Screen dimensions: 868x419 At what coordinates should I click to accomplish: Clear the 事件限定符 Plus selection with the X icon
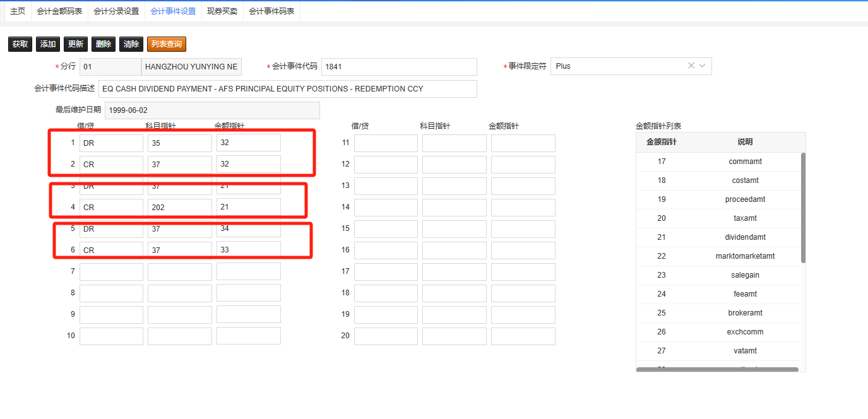click(691, 66)
